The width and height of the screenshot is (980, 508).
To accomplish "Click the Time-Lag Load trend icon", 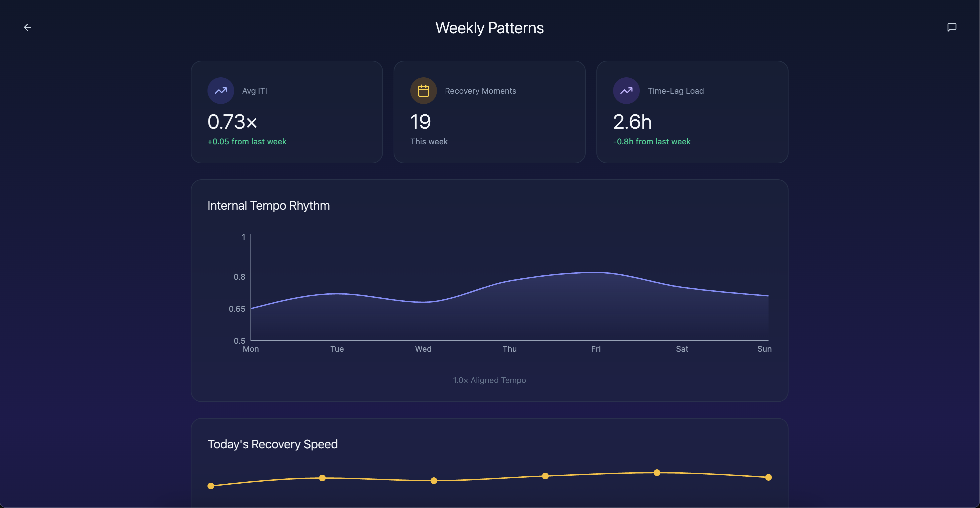I will [626, 91].
